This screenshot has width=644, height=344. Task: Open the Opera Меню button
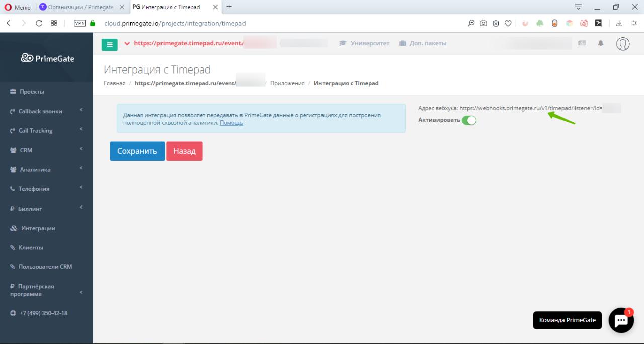[17, 7]
